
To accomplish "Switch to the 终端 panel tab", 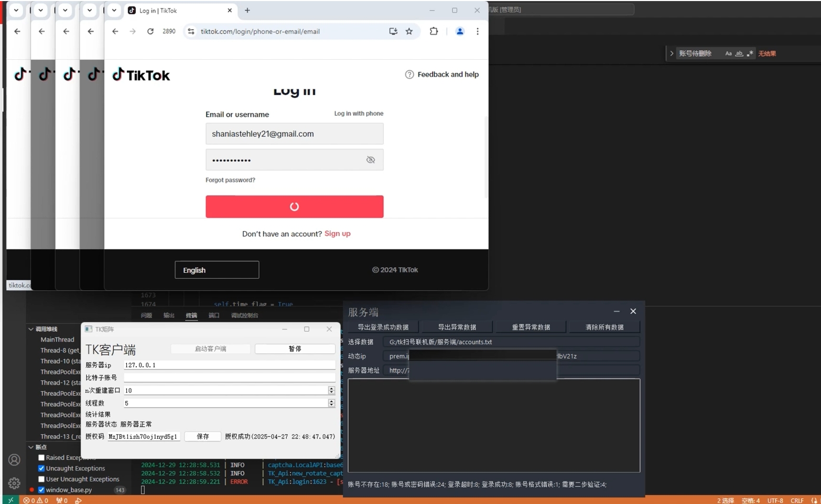I will coord(191,315).
